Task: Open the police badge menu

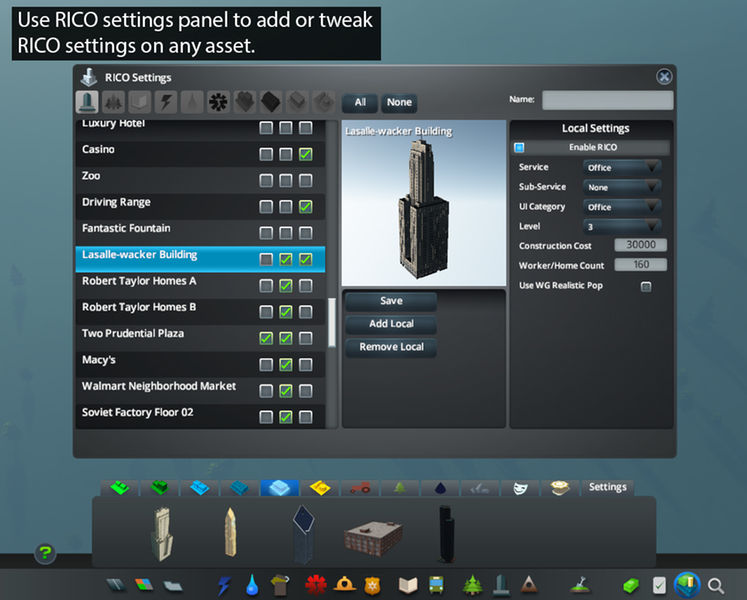Action: click(x=372, y=584)
